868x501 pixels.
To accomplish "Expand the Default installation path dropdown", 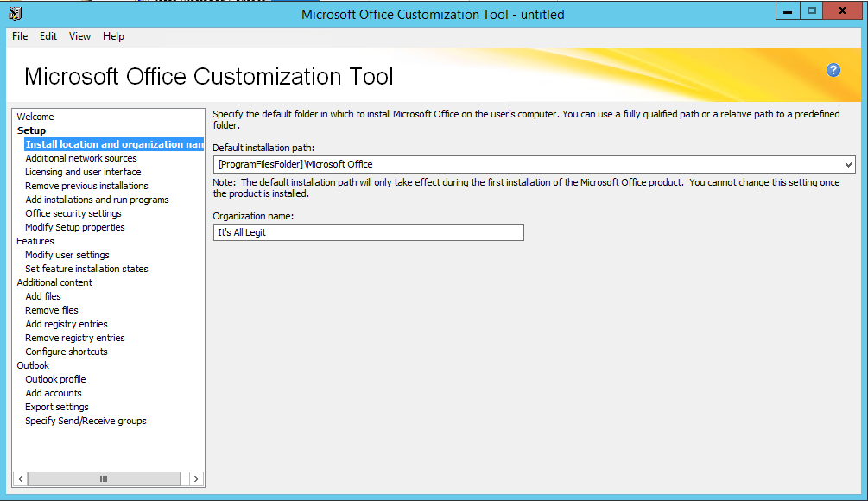I will point(848,164).
